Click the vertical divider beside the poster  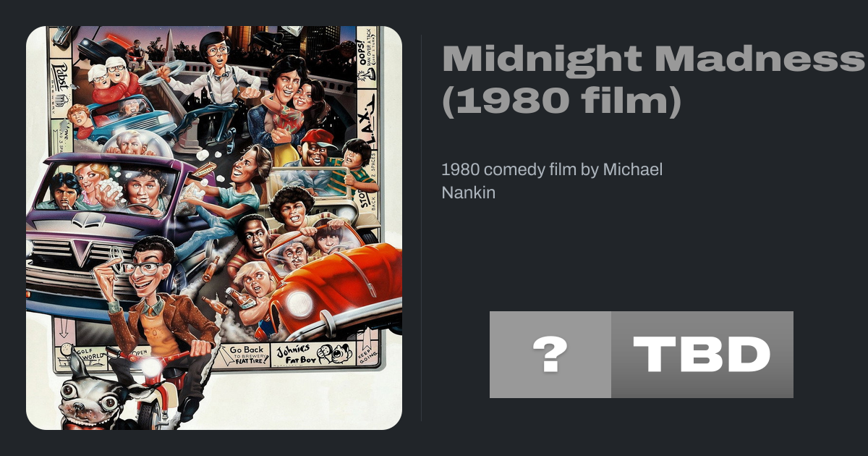(422, 228)
